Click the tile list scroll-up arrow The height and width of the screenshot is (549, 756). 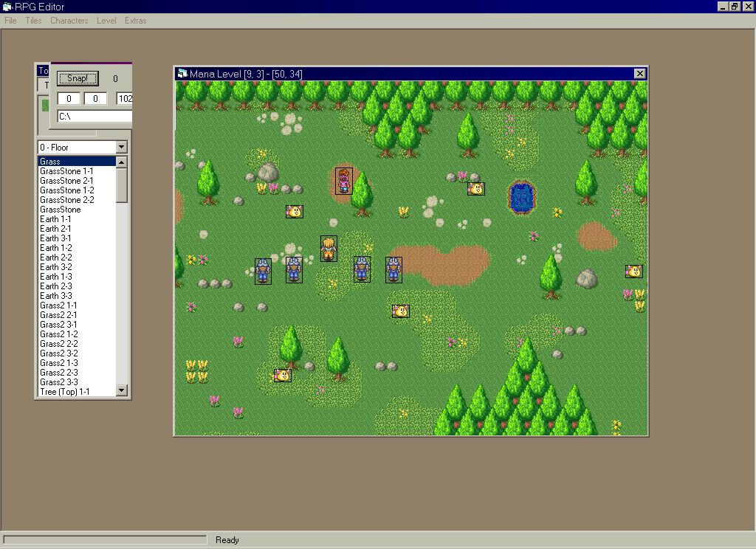[x=122, y=162]
